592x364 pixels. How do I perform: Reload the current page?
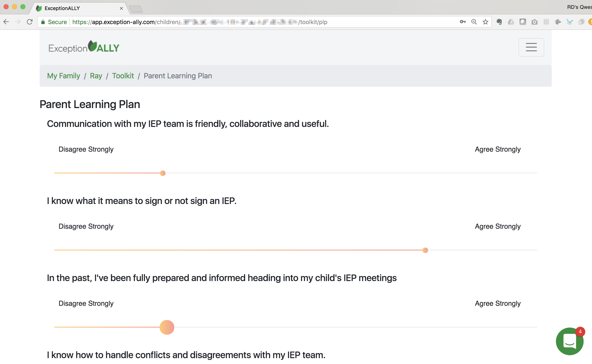pos(30,22)
